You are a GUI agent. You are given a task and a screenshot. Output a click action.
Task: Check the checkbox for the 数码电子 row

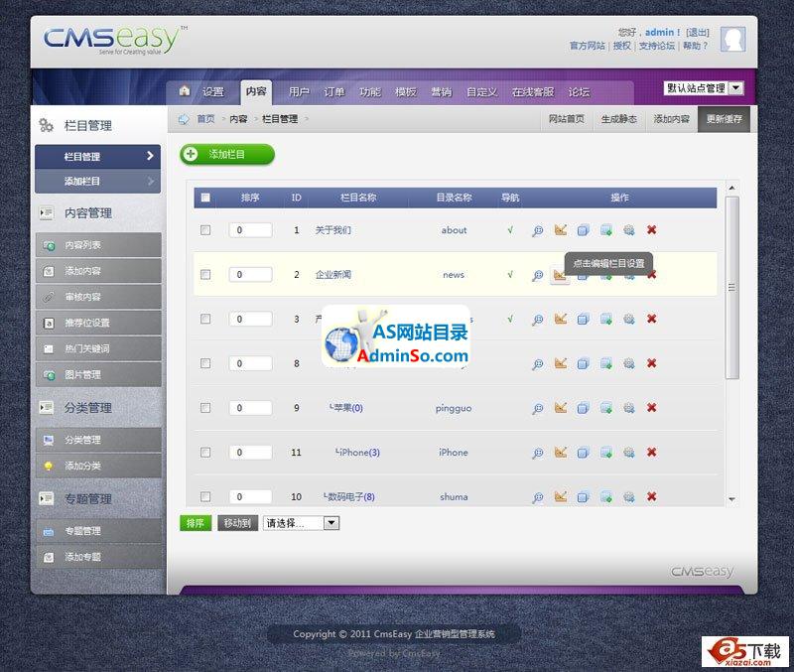click(205, 496)
